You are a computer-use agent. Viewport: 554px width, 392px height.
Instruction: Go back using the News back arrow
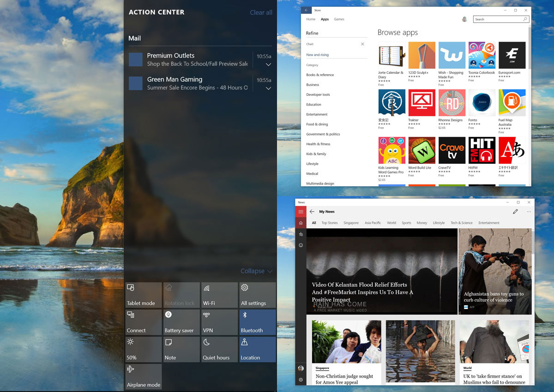click(x=312, y=212)
